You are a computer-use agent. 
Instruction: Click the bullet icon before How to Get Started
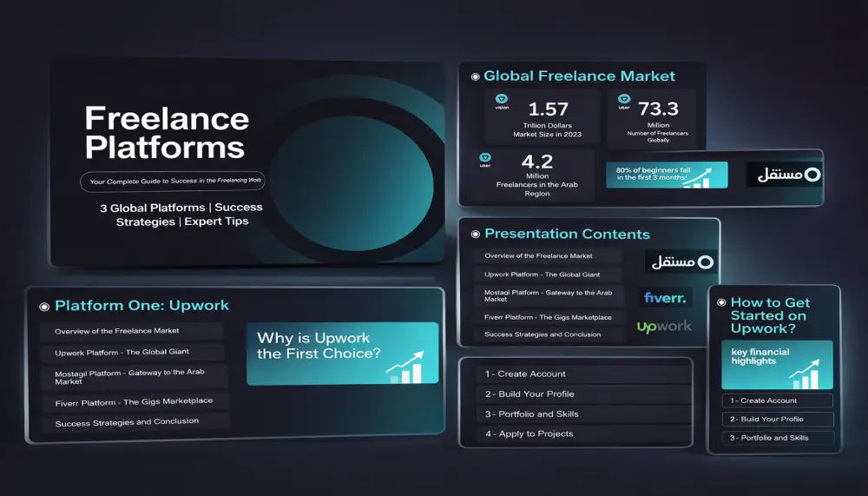[721, 302]
